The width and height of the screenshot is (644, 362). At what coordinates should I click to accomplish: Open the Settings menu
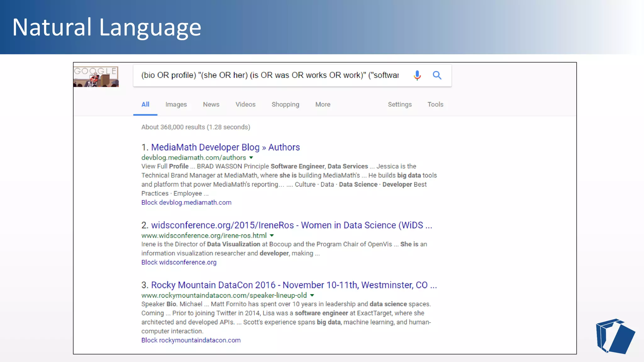pyautogui.click(x=400, y=104)
